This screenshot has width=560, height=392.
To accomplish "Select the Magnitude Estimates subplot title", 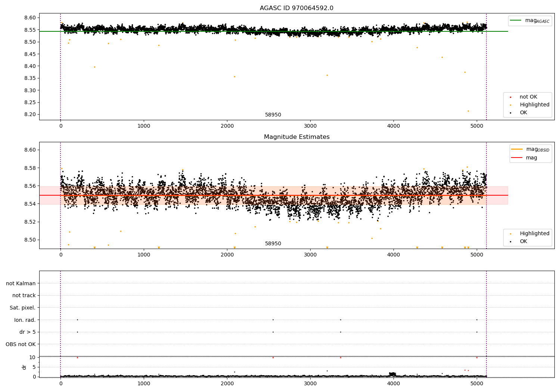I will point(296,137).
